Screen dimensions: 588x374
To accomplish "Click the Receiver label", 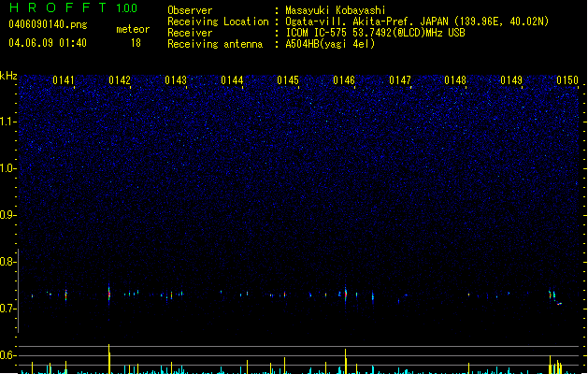I will [190, 33].
